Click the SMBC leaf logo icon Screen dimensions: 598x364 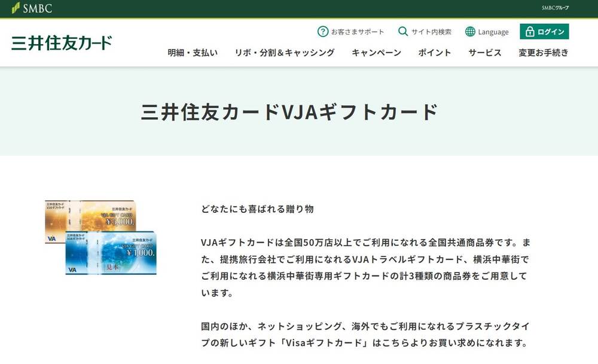pyautogui.click(x=16, y=8)
